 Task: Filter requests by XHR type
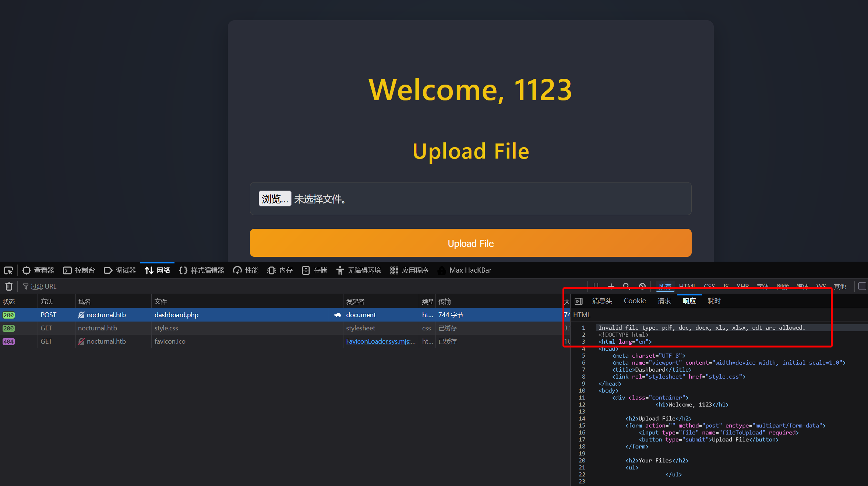tap(742, 286)
